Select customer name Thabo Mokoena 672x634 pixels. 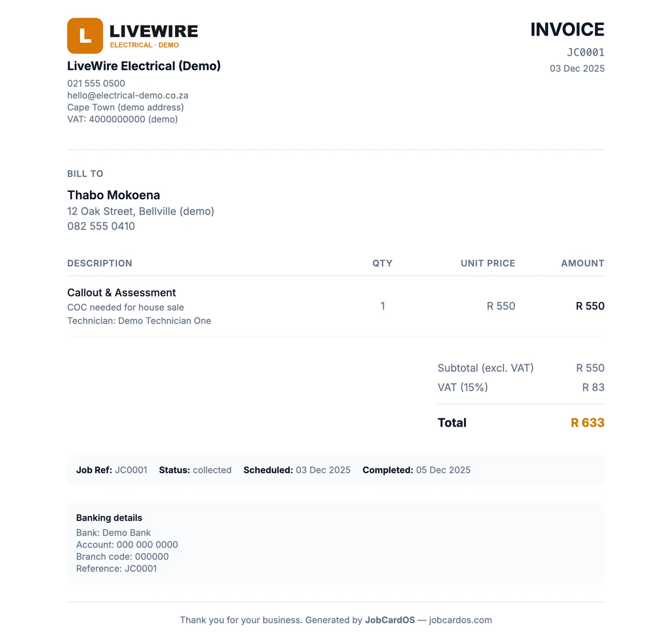tap(114, 195)
